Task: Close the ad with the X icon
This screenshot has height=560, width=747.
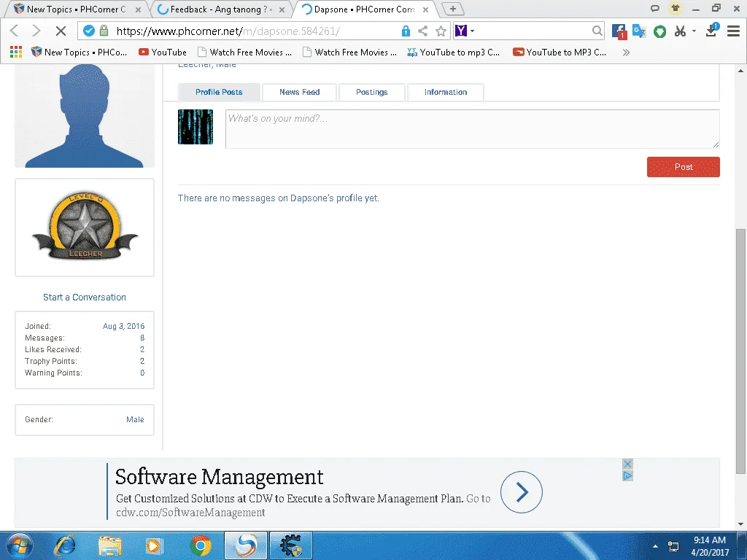Action: point(628,464)
